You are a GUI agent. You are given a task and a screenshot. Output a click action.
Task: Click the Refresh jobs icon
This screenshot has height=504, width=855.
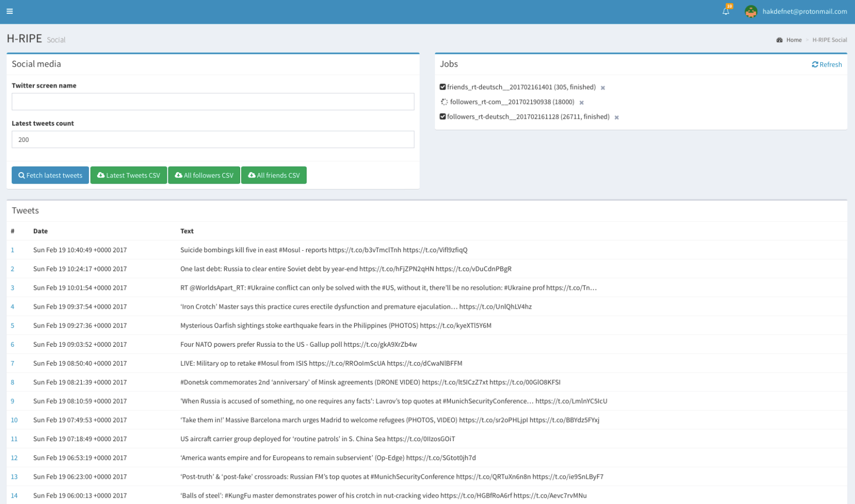point(815,64)
